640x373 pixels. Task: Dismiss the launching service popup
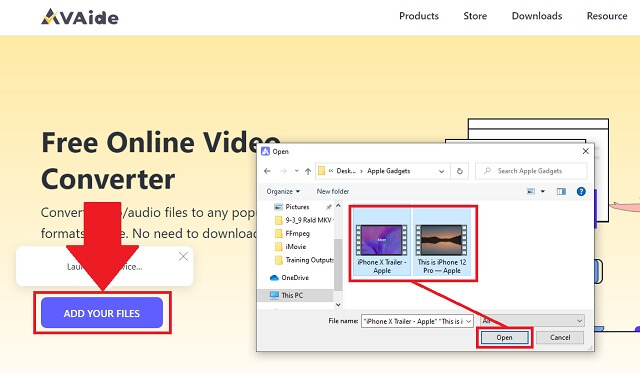coord(183,256)
